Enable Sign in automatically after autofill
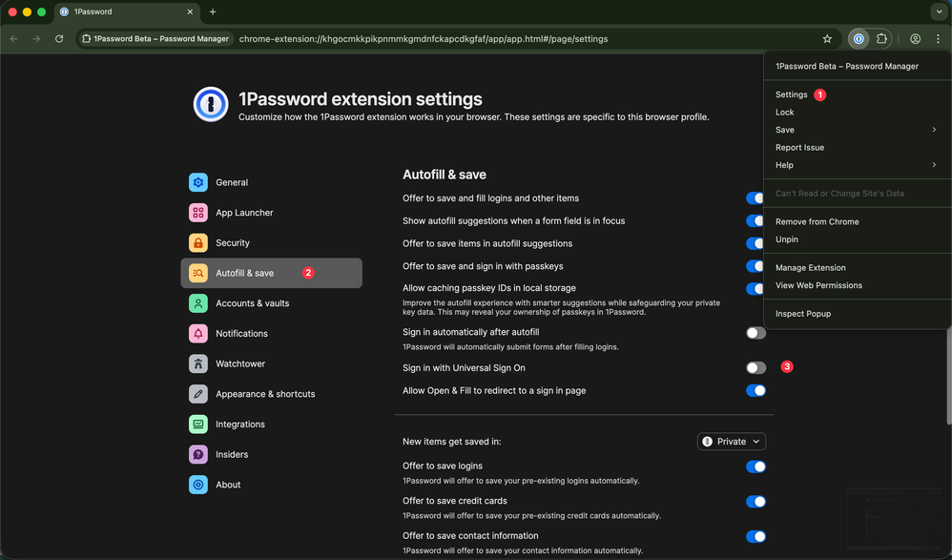The image size is (952, 560). pos(755,333)
